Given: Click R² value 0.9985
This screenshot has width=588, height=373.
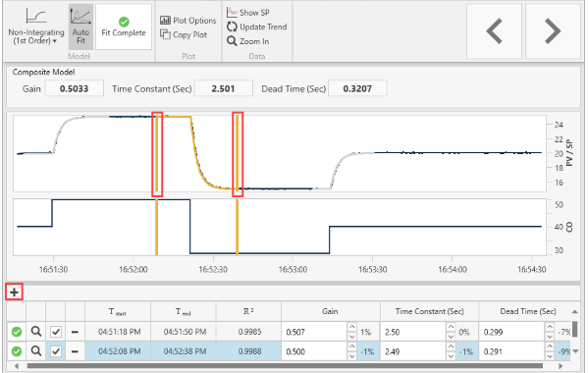Looking at the screenshot, I should coord(248,332).
